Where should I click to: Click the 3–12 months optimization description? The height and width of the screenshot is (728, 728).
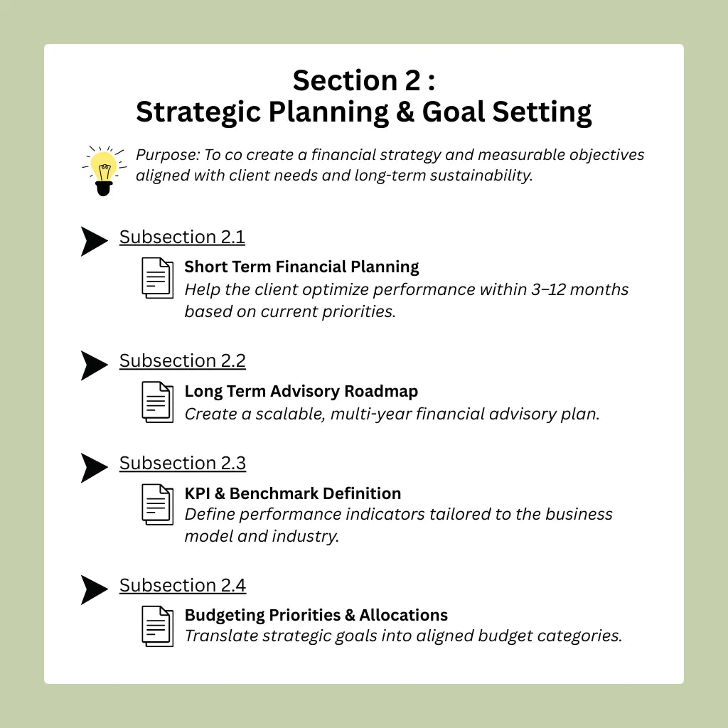tap(406, 301)
